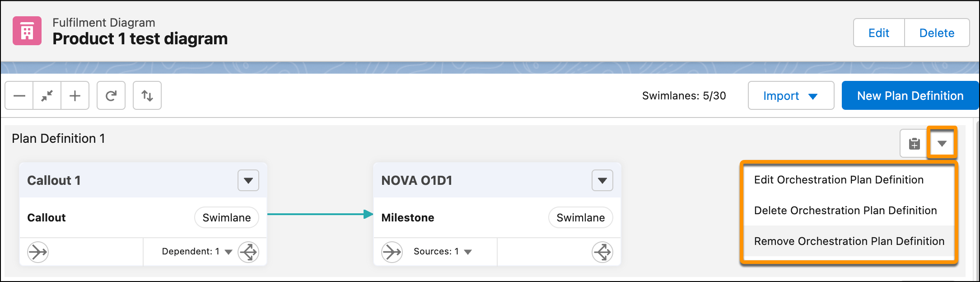Select Edit Orchestration Plan Definition
Screen dimensions: 980x282
(839, 180)
